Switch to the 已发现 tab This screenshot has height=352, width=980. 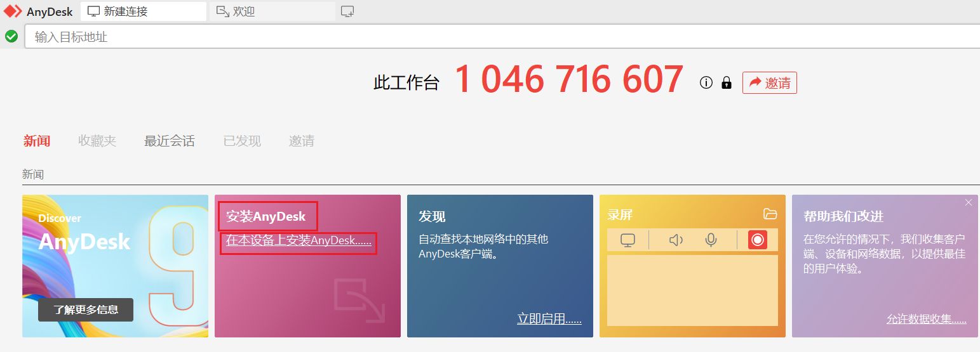click(x=242, y=141)
